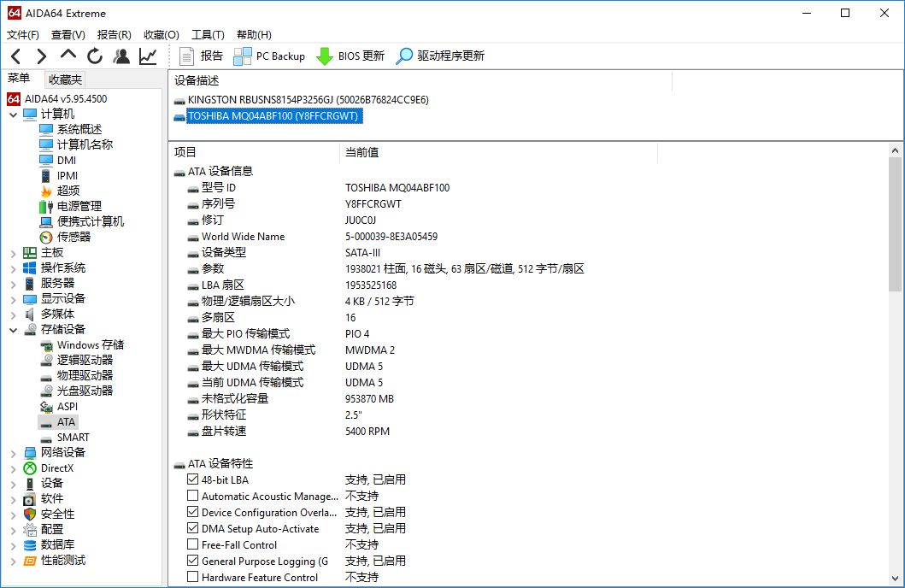Select the AIDA64 v5.95.4500 root node
The height and width of the screenshot is (588, 905).
pos(57,98)
